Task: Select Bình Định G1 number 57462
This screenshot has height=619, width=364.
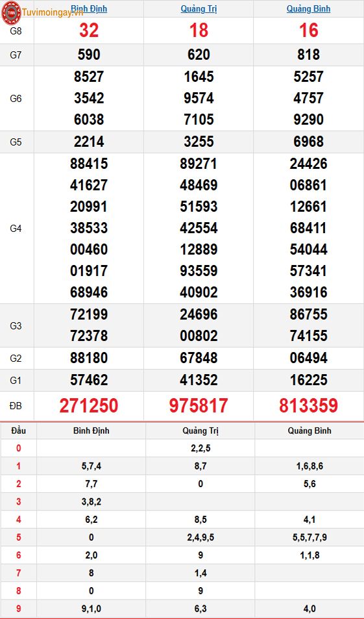Action: tap(89, 380)
